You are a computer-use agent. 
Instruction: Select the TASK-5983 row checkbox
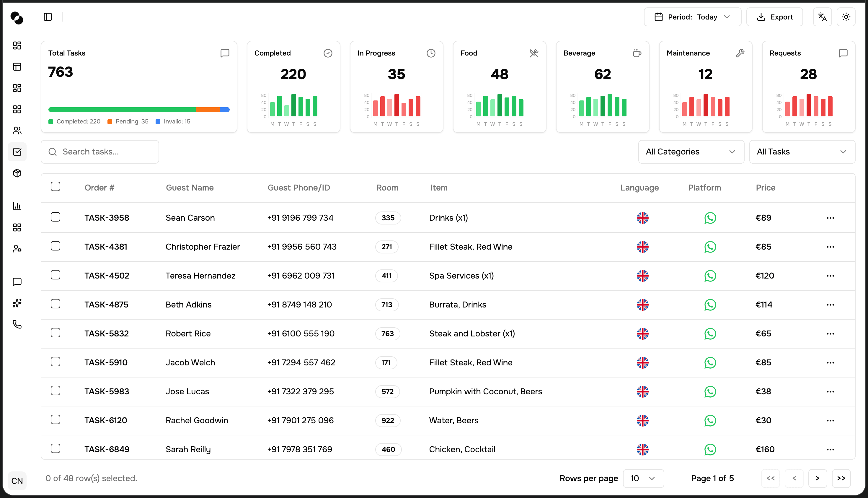56,390
